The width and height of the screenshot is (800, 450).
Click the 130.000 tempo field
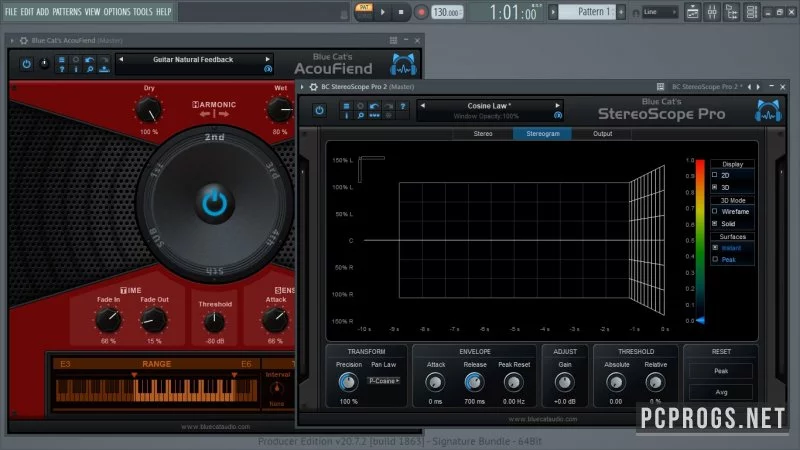click(447, 12)
